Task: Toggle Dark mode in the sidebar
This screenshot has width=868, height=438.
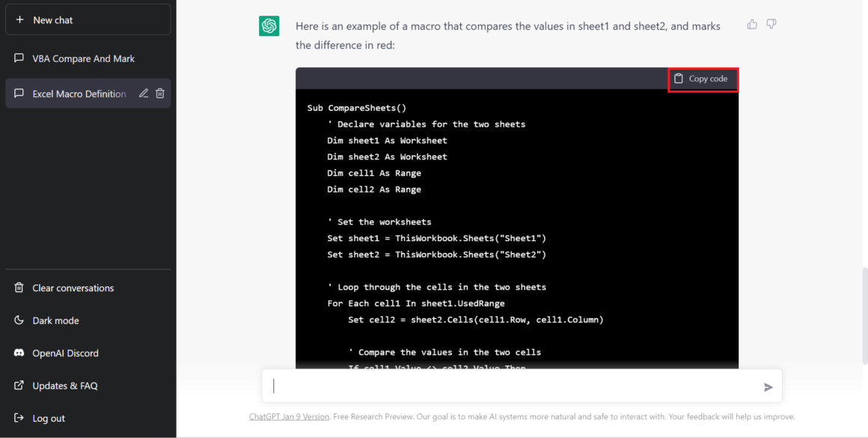Action: (x=55, y=320)
